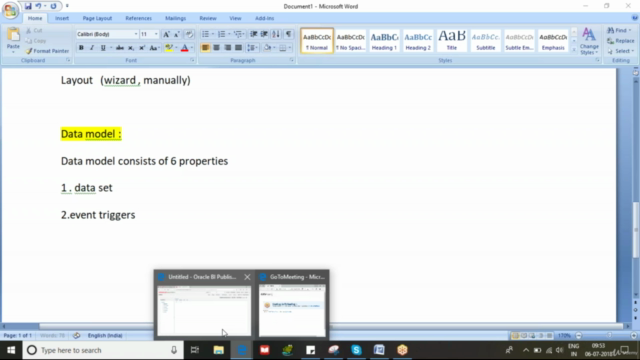The image size is (640, 360).
Task: Activate Format Painter
Action: coord(47,51)
